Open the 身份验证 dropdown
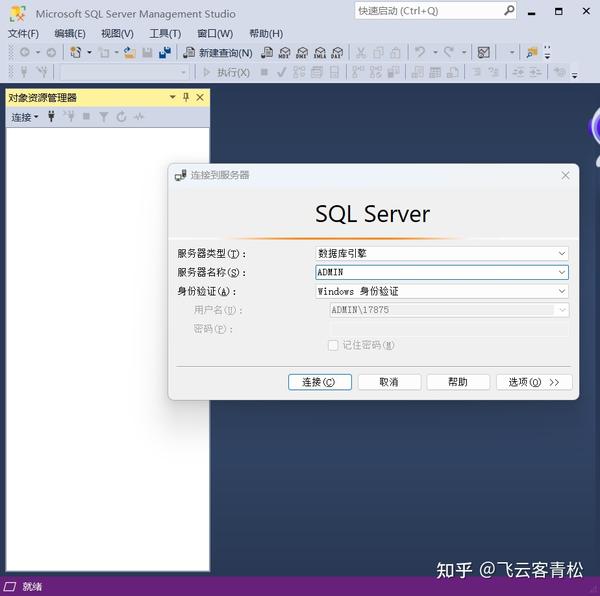The image size is (600, 596). click(442, 291)
